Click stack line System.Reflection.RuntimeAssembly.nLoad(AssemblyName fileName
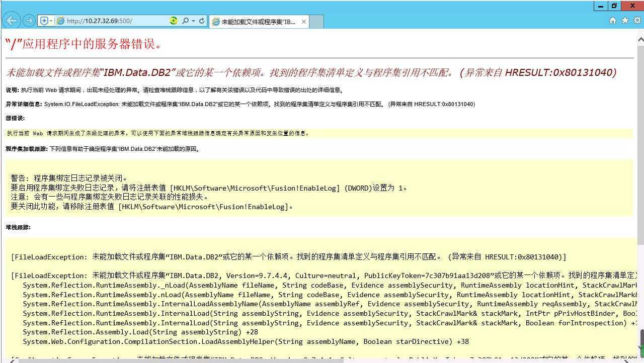 pos(330,295)
